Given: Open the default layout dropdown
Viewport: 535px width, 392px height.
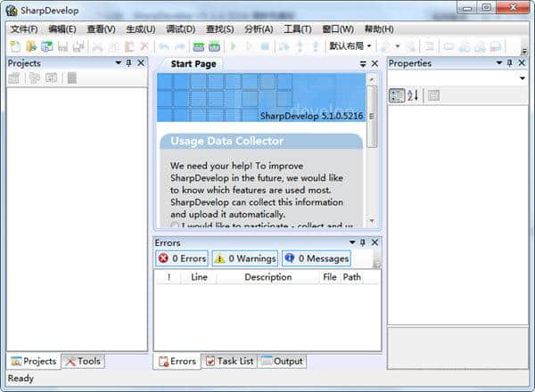Looking at the screenshot, I should point(350,45).
